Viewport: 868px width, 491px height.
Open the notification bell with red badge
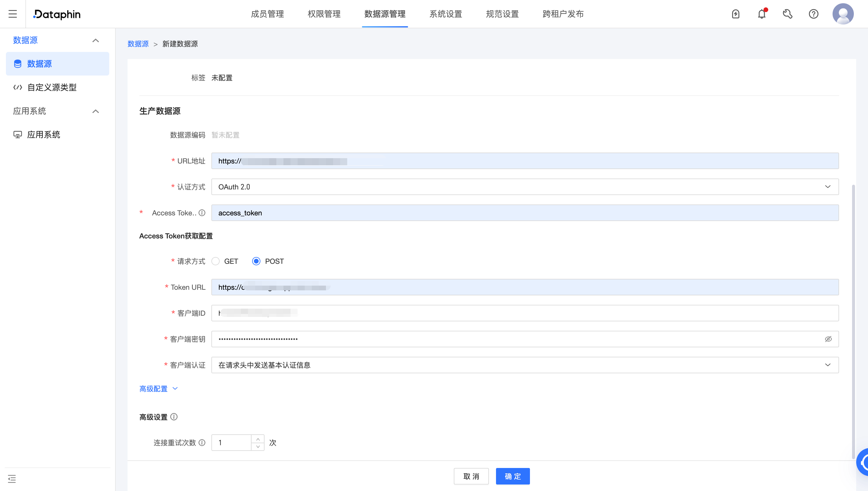pyautogui.click(x=761, y=14)
